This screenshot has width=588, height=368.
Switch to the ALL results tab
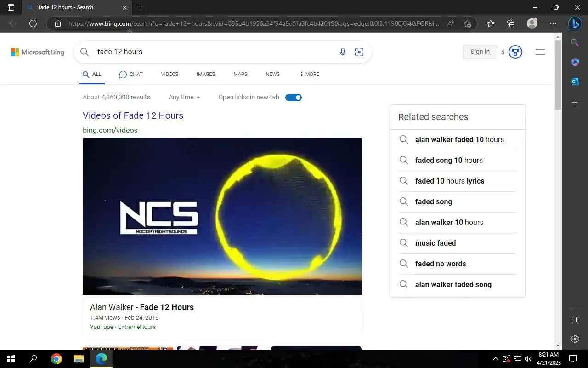click(x=92, y=74)
